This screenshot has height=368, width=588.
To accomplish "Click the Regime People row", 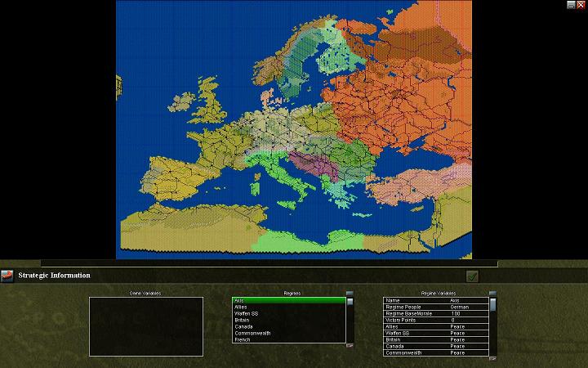I will (x=435, y=307).
